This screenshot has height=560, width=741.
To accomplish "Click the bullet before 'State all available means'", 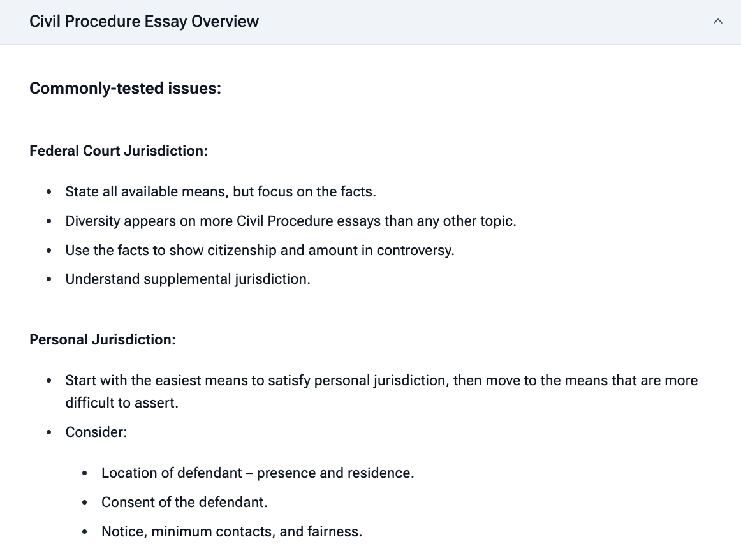I will tap(49, 193).
